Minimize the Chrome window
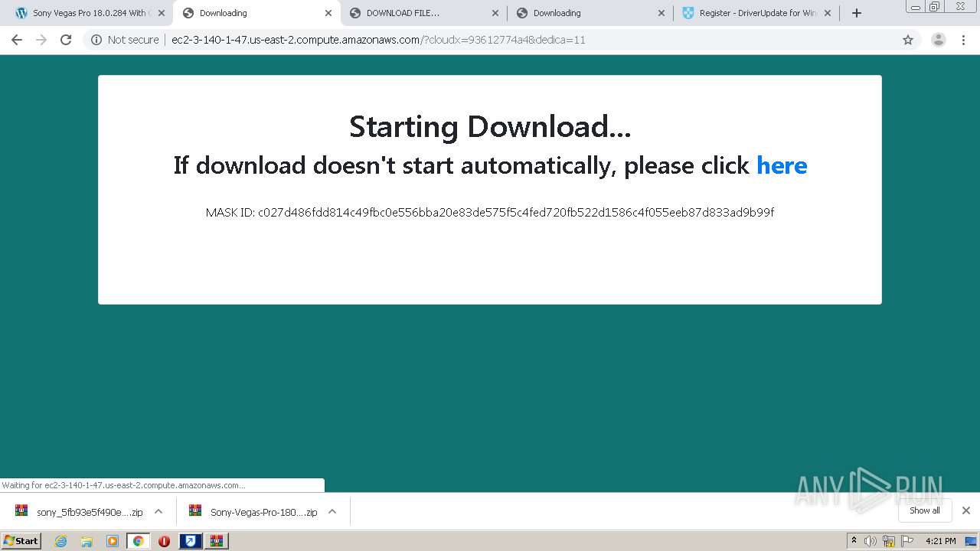This screenshot has height=551, width=980. click(x=915, y=7)
